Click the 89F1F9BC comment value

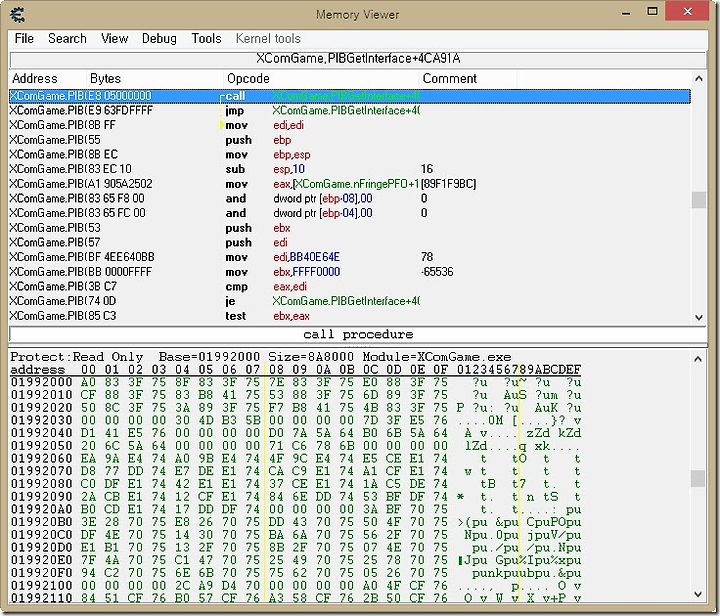tap(449, 184)
